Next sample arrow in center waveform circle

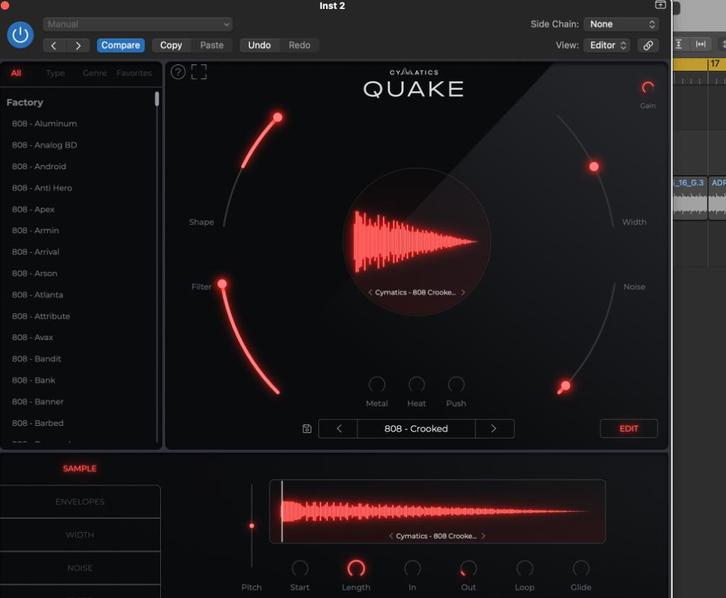pyautogui.click(x=463, y=293)
